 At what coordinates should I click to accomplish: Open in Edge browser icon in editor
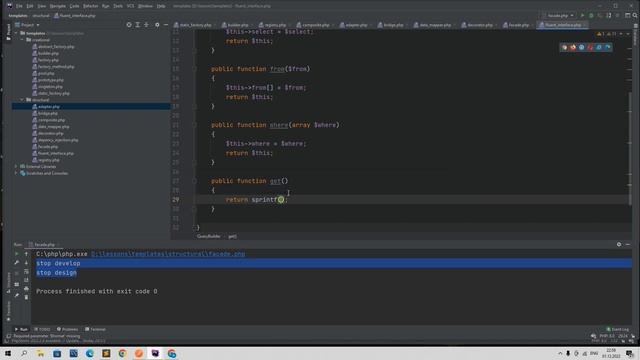608,47
